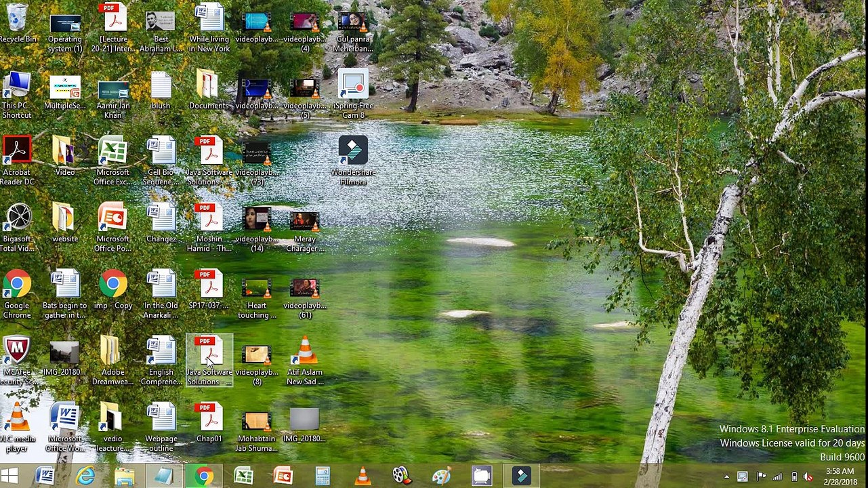Viewport: 868px width, 488px height.
Task: Open Calculator from the taskbar
Action: (323, 476)
